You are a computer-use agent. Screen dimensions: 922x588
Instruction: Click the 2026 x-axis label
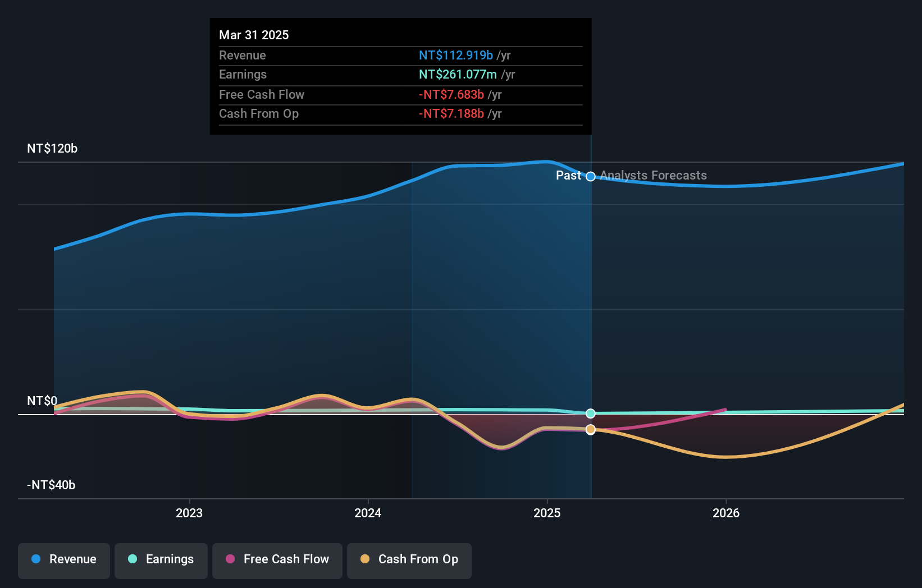pos(726,513)
